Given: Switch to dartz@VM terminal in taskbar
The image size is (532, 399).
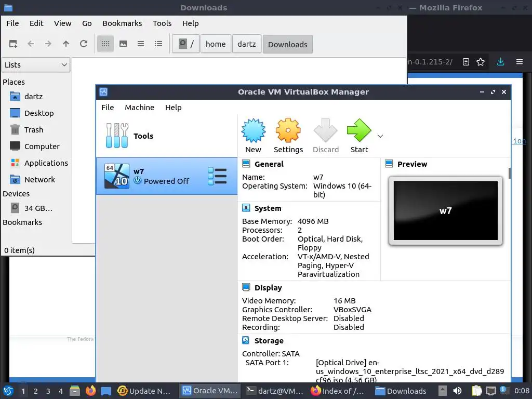Looking at the screenshot, I should tap(274, 391).
